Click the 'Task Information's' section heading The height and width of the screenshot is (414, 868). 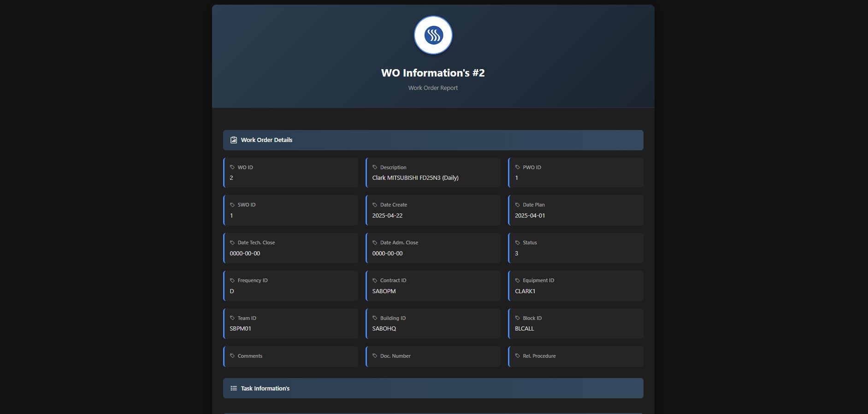tap(265, 388)
